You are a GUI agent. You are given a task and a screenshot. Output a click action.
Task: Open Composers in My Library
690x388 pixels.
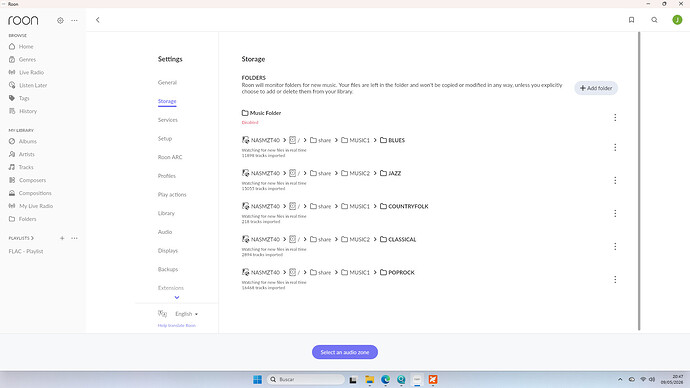tap(27, 180)
